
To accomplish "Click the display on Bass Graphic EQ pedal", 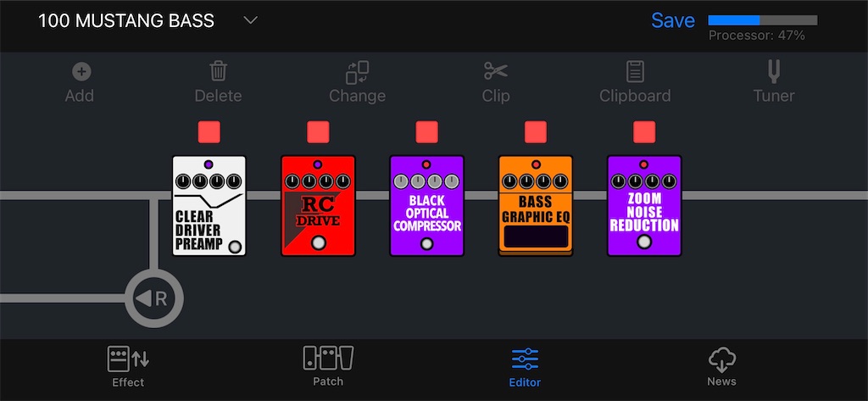I will click(x=536, y=236).
